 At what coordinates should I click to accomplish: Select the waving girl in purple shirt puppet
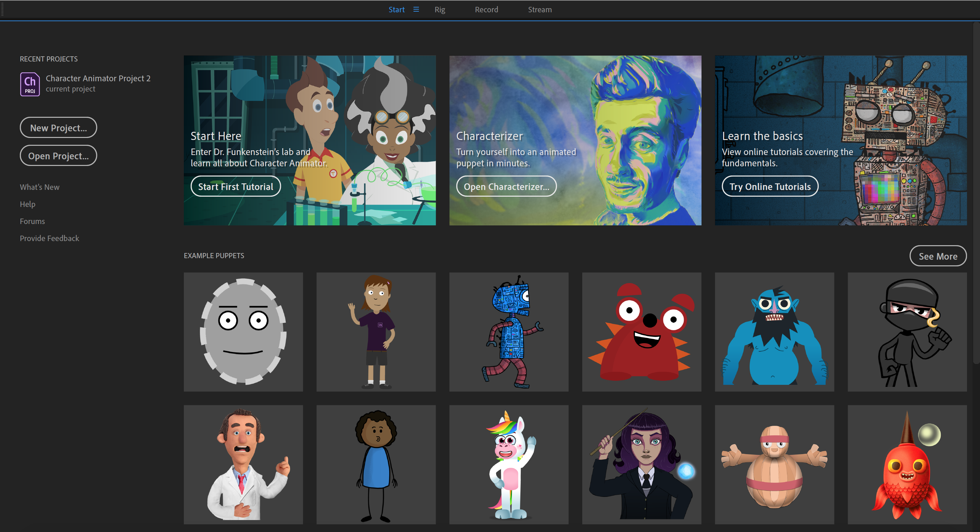pyautogui.click(x=376, y=332)
